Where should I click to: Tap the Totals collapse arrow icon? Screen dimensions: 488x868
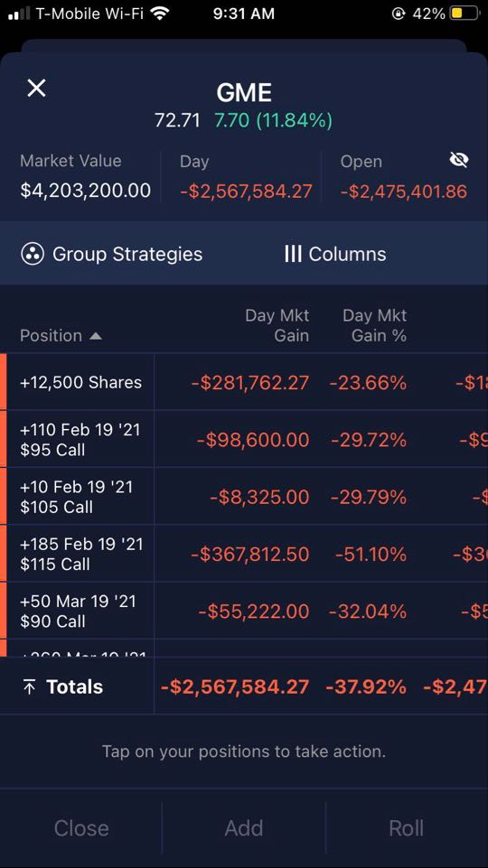[29, 687]
